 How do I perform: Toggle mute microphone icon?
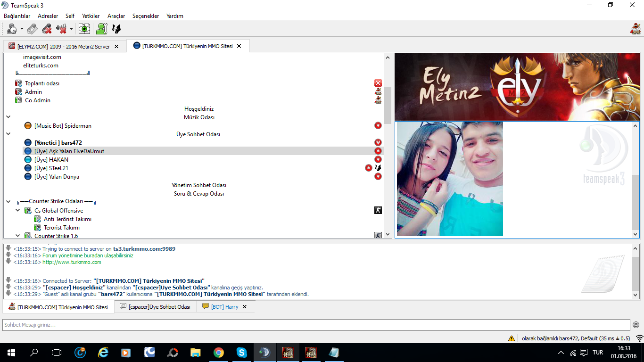pyautogui.click(x=47, y=29)
